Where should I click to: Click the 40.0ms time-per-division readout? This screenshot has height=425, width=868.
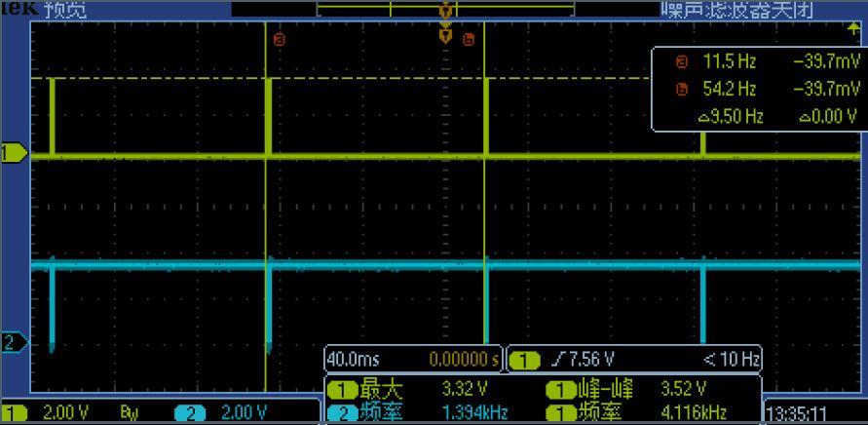tap(354, 360)
